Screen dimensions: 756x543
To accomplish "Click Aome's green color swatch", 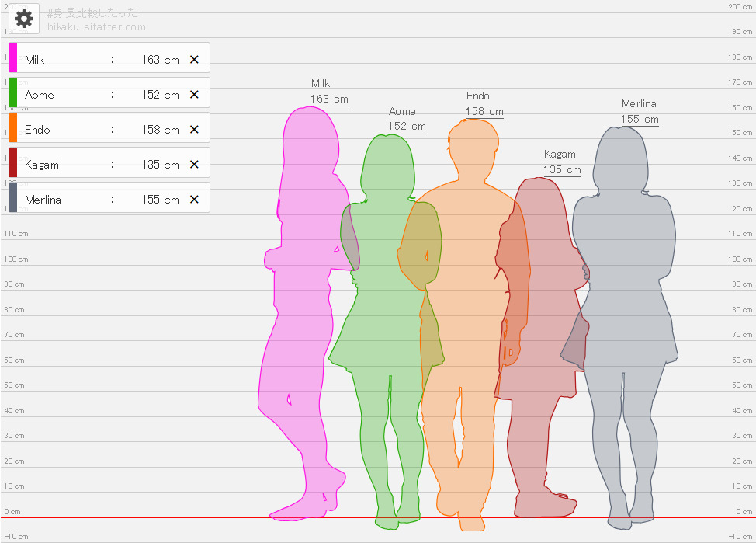I will pyautogui.click(x=13, y=93).
